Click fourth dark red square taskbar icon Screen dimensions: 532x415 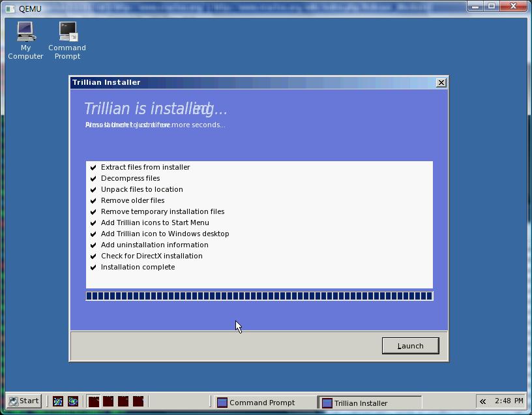(x=138, y=401)
